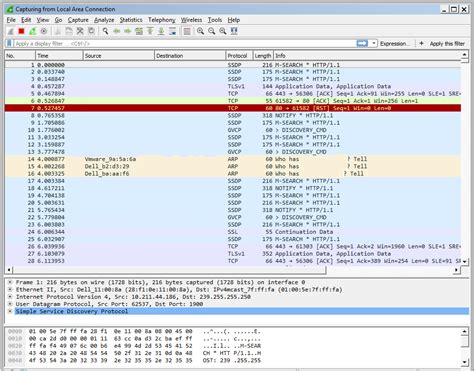Click the shark fin Start capture icon
474x371 pixels.
[10, 31]
